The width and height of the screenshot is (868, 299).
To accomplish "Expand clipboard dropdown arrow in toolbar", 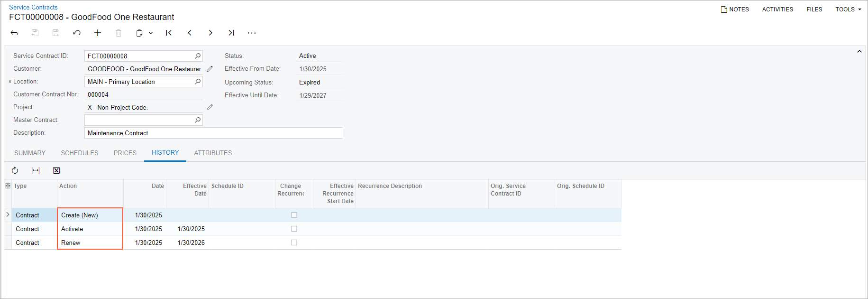I will pyautogui.click(x=151, y=33).
